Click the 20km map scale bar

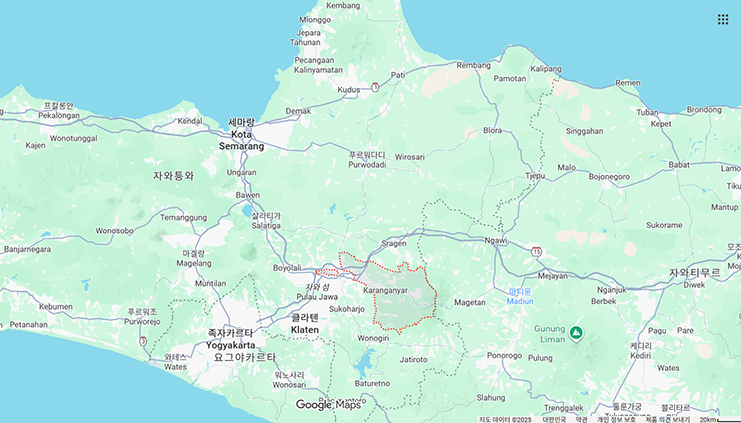[x=720, y=419]
